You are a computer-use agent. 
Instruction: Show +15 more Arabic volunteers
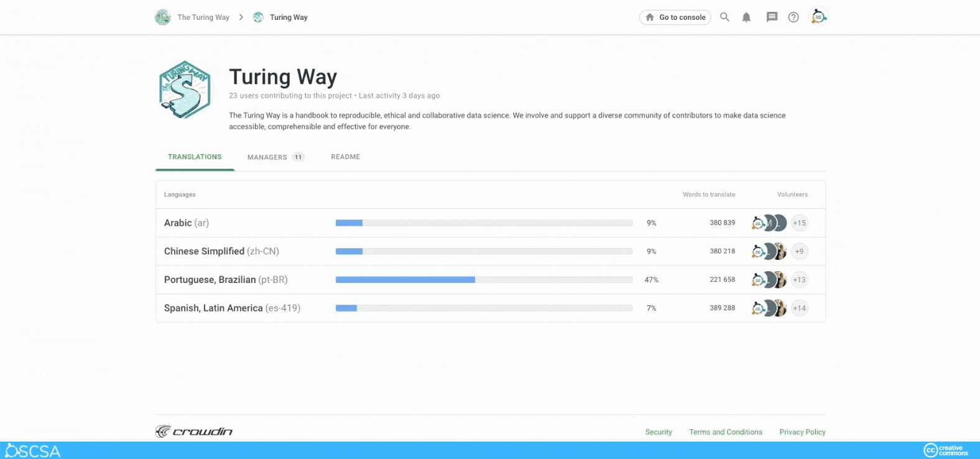(x=799, y=223)
